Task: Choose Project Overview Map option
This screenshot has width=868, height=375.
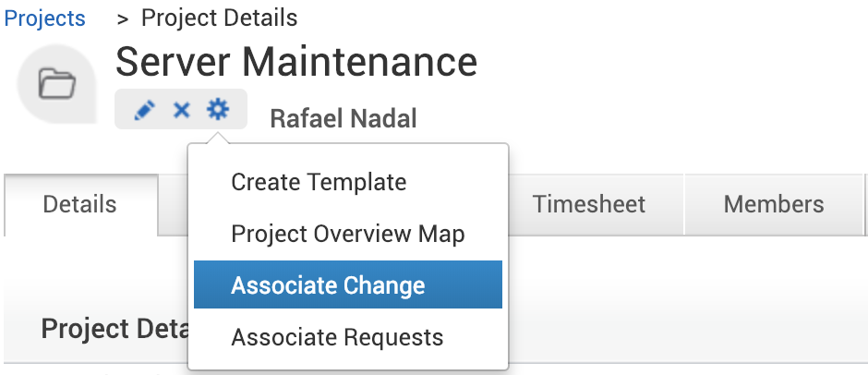Action: (347, 234)
